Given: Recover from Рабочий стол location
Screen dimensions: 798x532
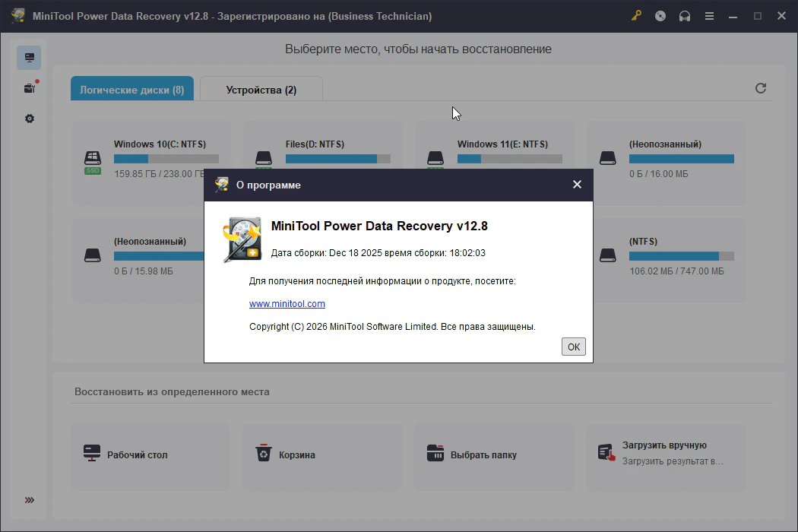Looking at the screenshot, I should coord(137,455).
